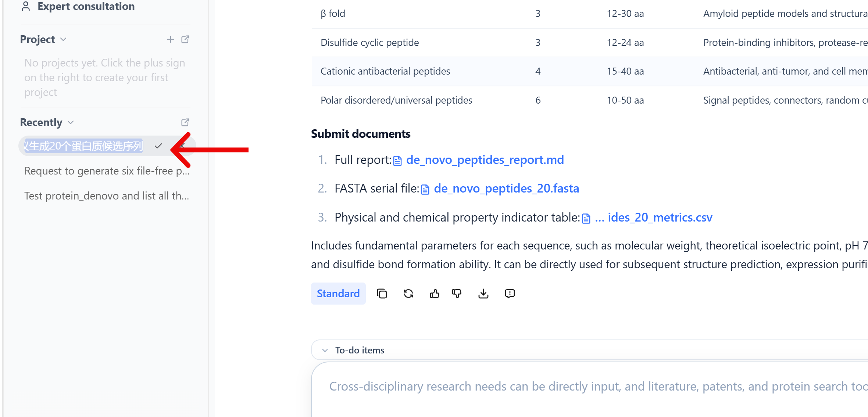Click thumbs up icon

point(435,294)
